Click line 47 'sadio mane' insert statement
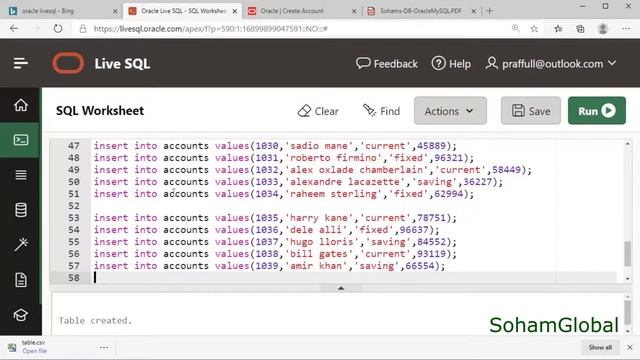640x360 pixels. [275, 146]
